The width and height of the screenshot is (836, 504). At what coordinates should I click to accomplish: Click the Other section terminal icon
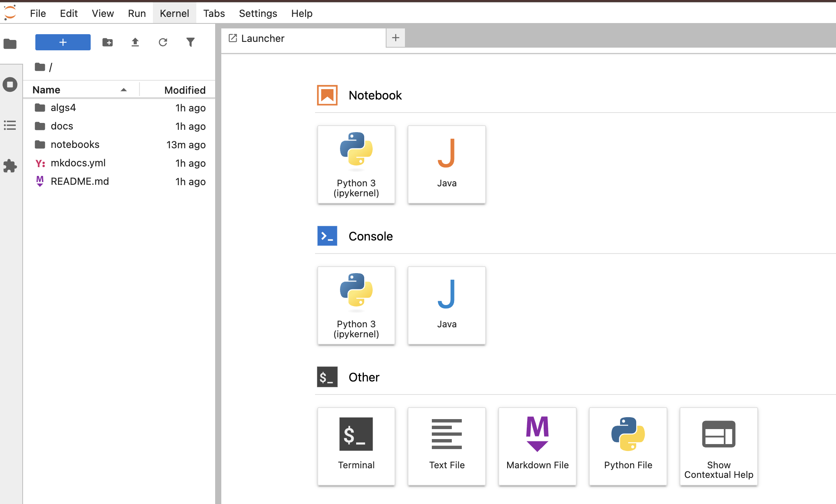click(x=327, y=377)
